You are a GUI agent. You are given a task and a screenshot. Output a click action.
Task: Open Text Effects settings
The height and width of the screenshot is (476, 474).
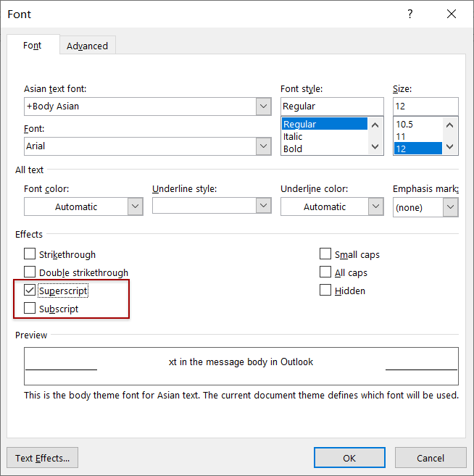pos(42,458)
